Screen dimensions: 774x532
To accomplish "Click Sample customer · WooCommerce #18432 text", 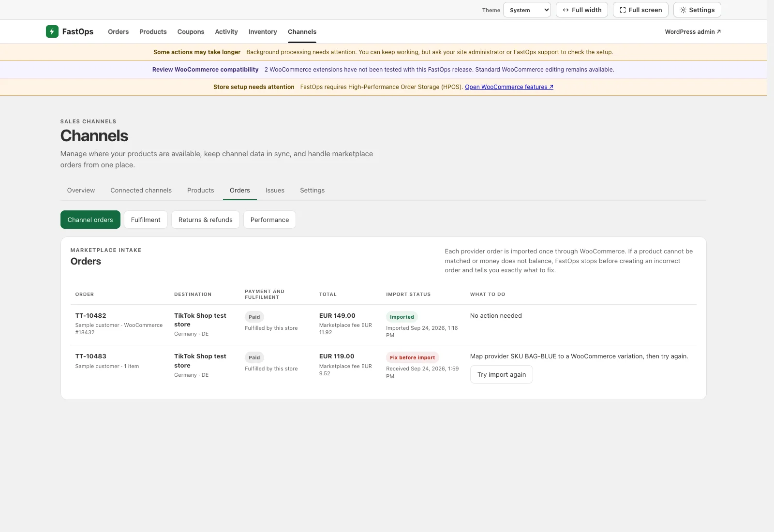I will [x=119, y=328].
